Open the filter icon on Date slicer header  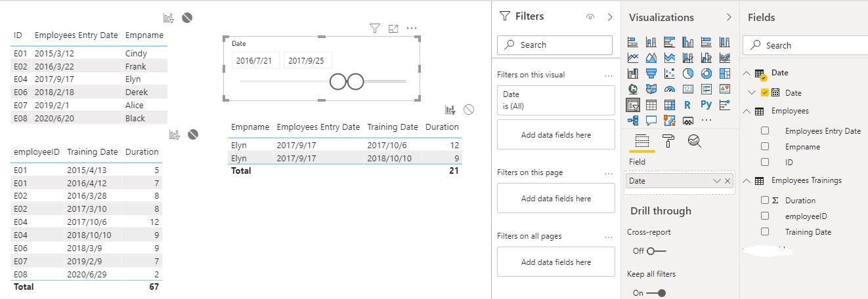pos(375,28)
